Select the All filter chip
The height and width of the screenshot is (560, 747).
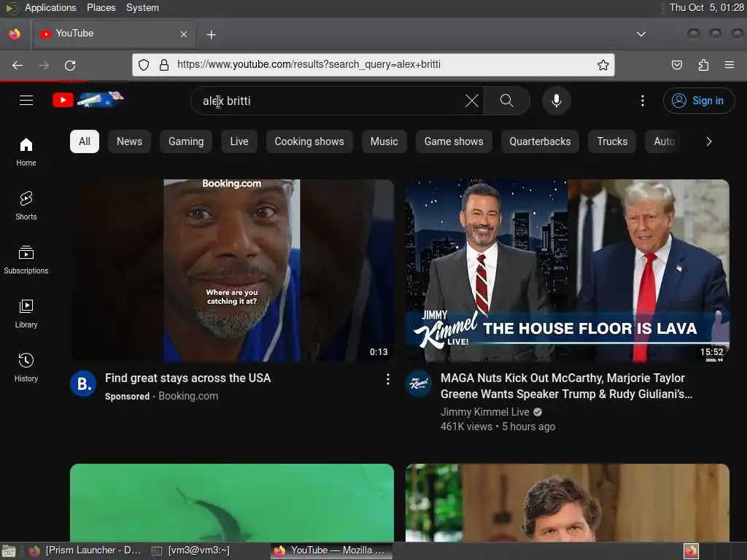[x=85, y=141]
